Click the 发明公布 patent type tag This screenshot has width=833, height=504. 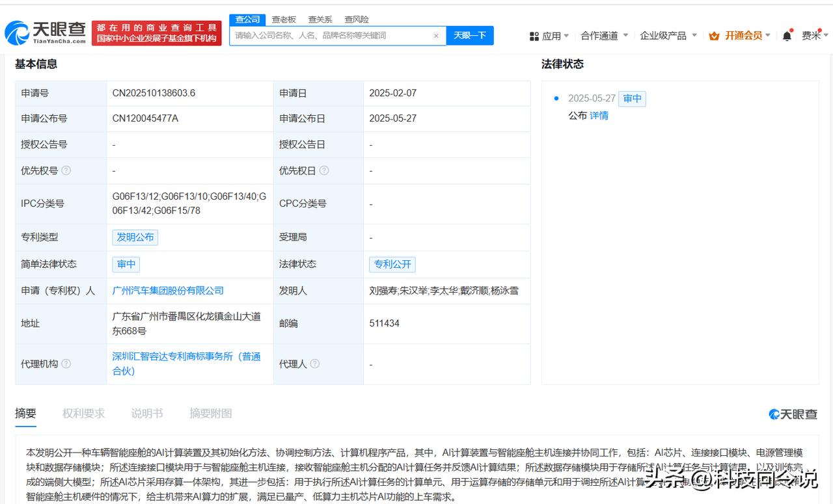pyautogui.click(x=135, y=237)
